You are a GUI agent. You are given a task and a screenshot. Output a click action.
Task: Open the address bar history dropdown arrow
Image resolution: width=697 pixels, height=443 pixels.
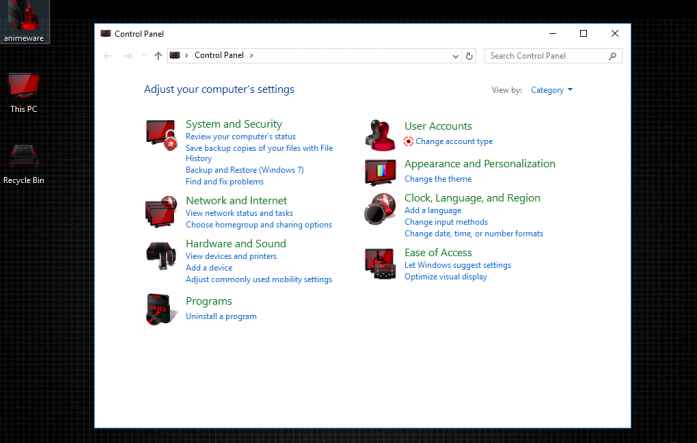[456, 56]
